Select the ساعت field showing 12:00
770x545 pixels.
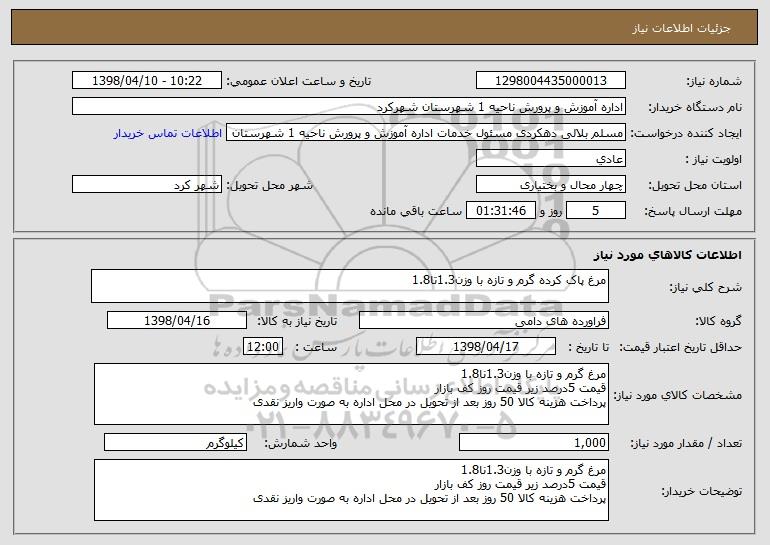(263, 347)
